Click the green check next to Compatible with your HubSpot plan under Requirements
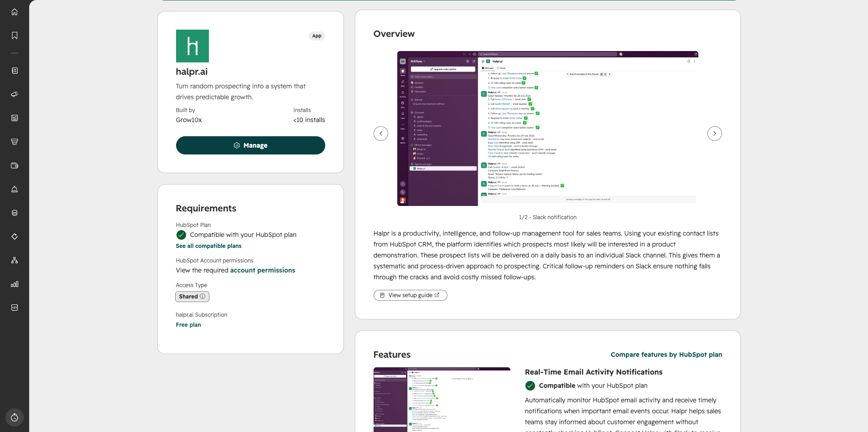The image size is (868, 432). (181, 235)
